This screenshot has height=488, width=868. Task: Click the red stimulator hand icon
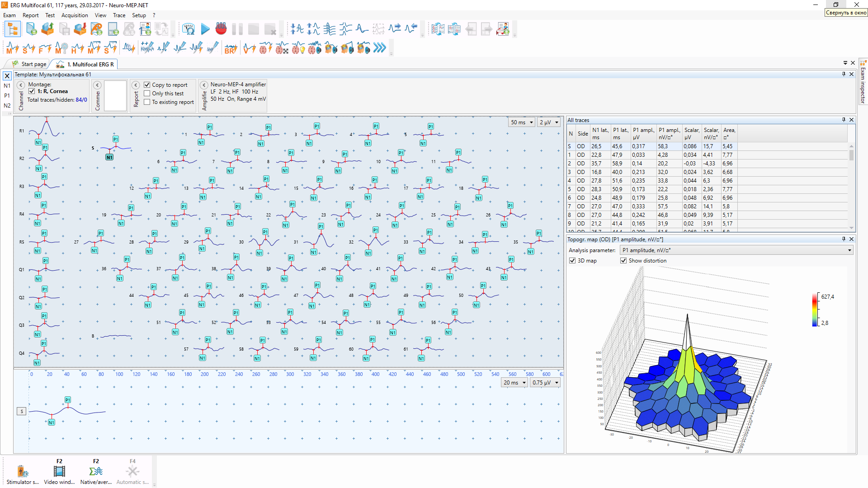click(221, 29)
